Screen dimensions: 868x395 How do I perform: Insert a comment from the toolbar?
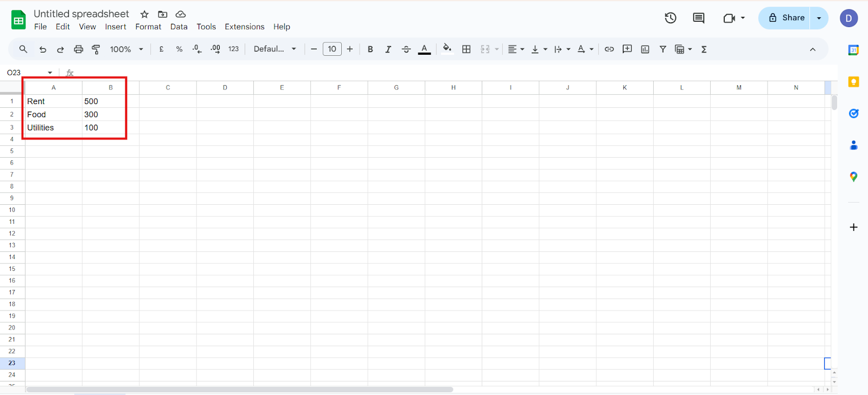[x=627, y=49]
